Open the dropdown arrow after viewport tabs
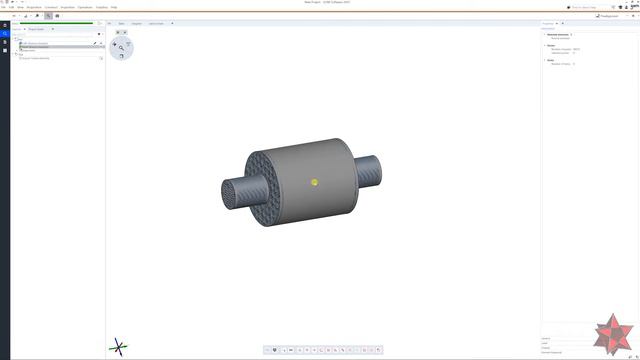The width and height of the screenshot is (640, 360). tap(172, 24)
